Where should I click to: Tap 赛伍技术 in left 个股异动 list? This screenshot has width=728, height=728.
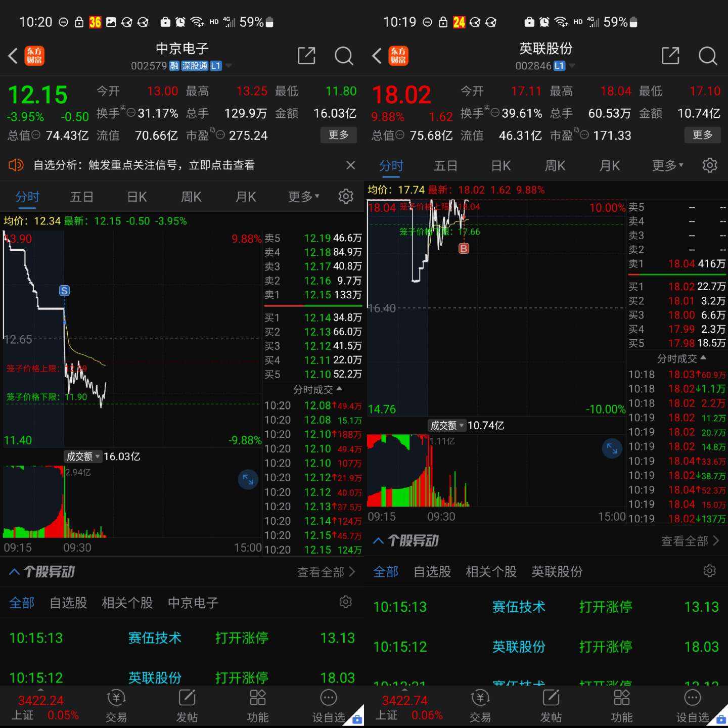(155, 638)
